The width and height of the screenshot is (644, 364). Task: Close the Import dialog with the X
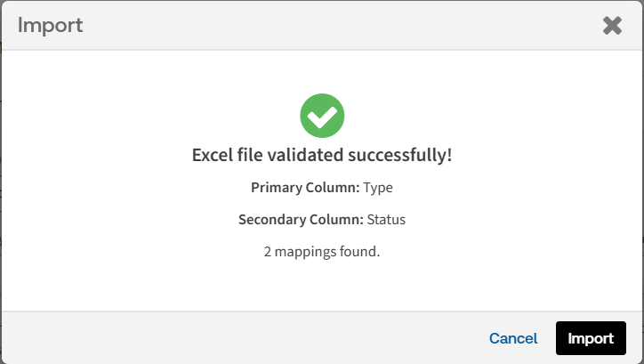(x=612, y=25)
